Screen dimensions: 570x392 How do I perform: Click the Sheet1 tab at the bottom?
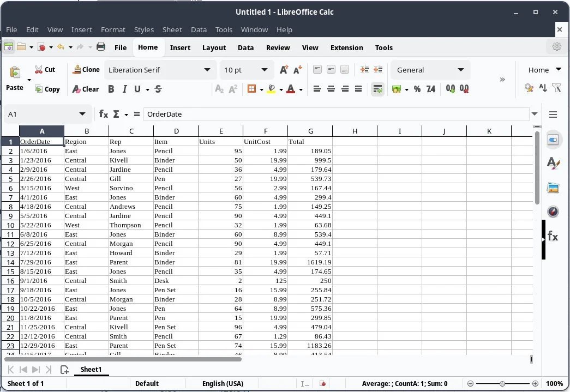pos(91,369)
